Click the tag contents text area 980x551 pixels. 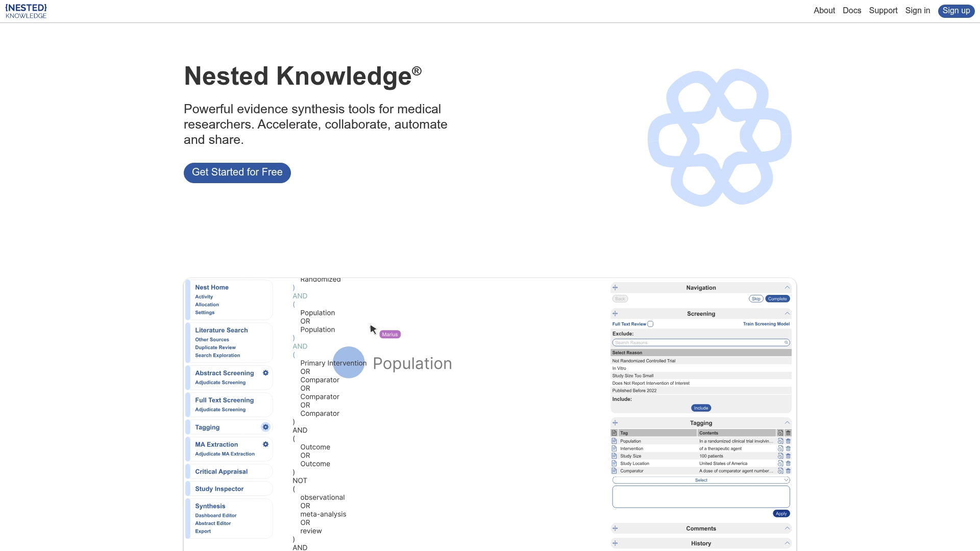tap(701, 497)
